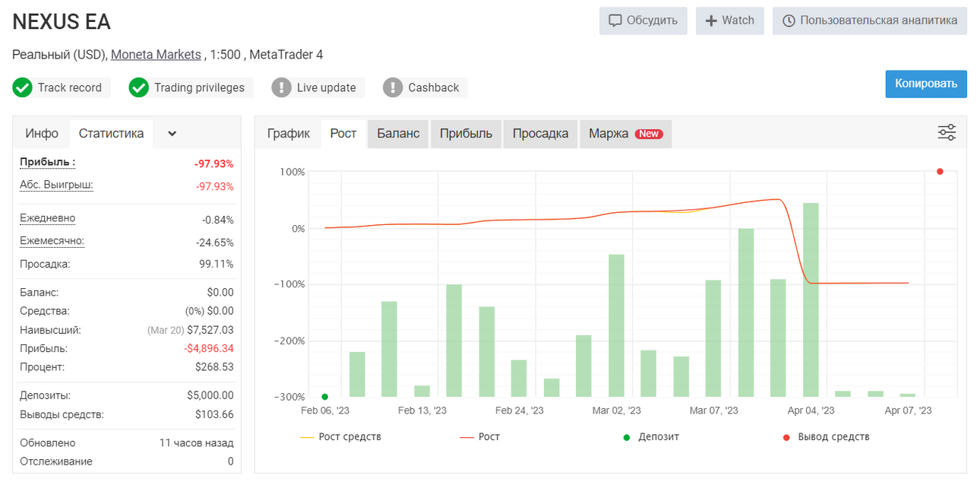Click the Ежедневно label
Screen dimensions: 980x482
48,218
